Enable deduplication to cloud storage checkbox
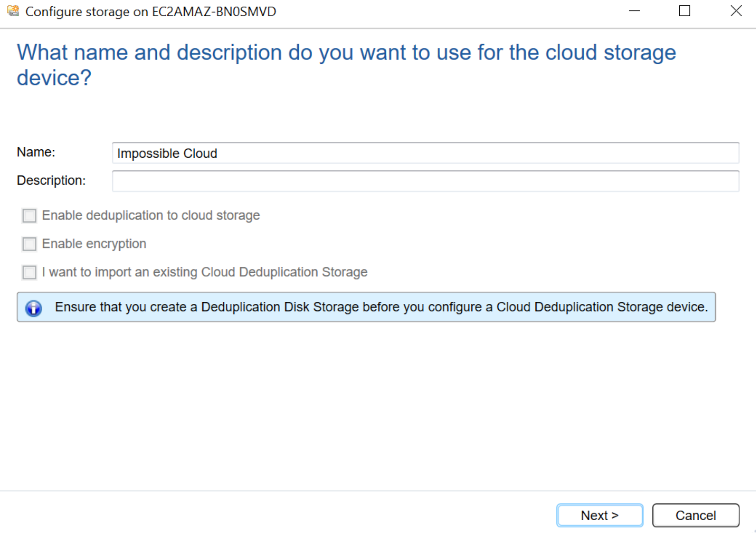 point(30,216)
